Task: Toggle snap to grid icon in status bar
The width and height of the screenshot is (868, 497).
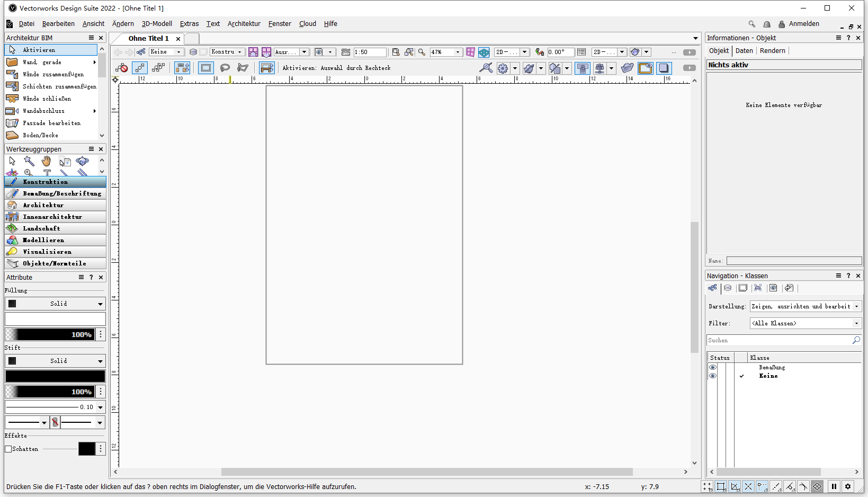Action: tap(708, 486)
